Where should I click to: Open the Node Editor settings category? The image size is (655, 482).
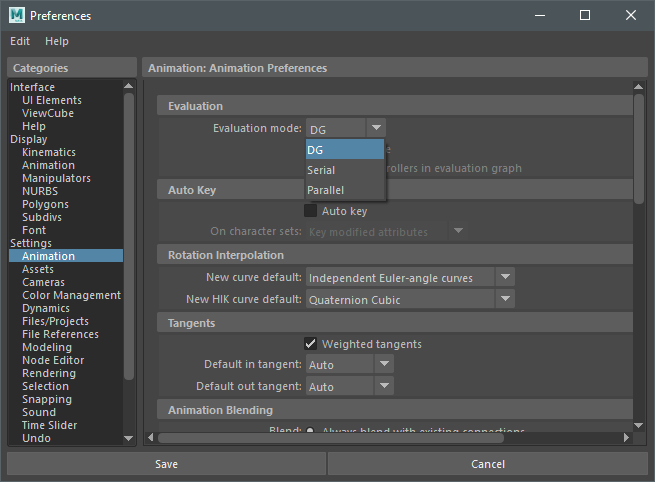point(53,360)
